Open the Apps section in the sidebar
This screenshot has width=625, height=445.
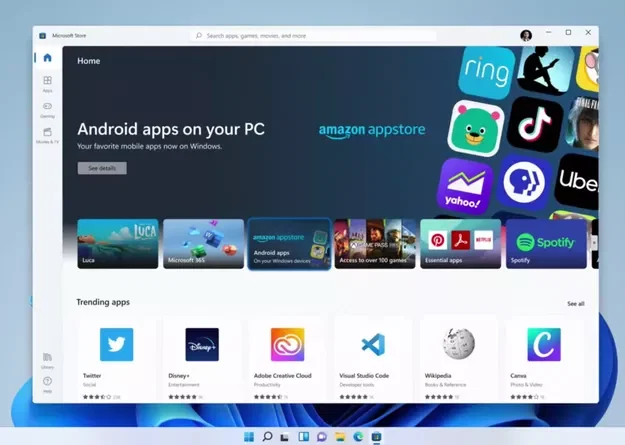click(47, 84)
